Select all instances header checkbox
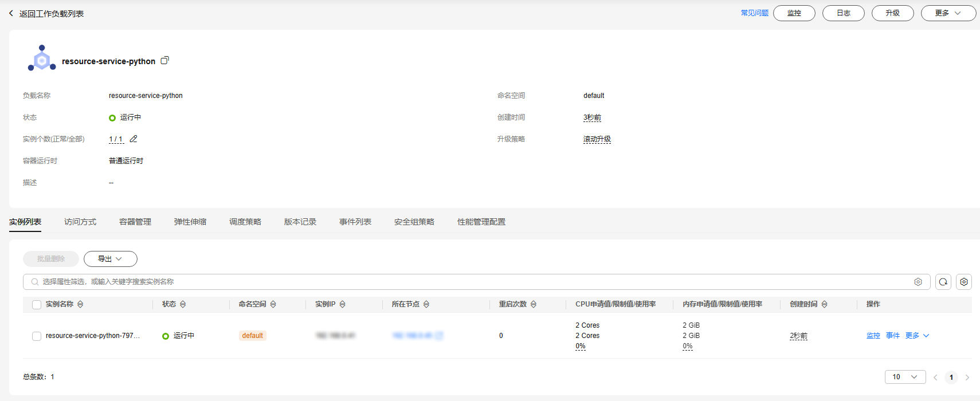 [x=37, y=305]
